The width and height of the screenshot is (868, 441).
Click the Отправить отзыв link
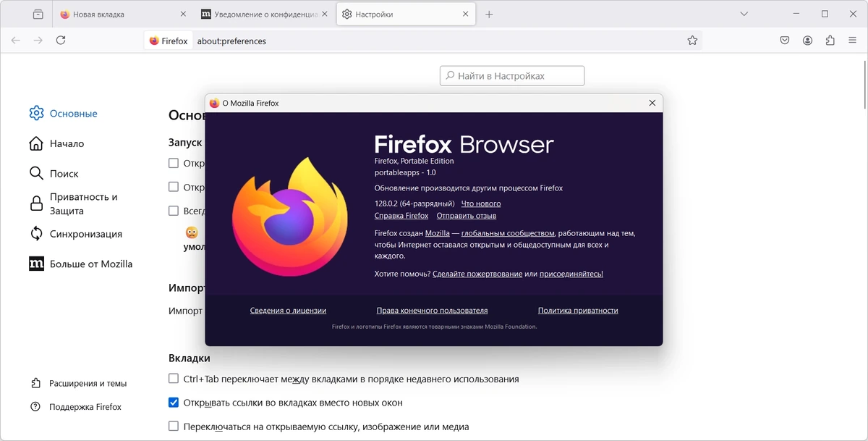click(467, 215)
